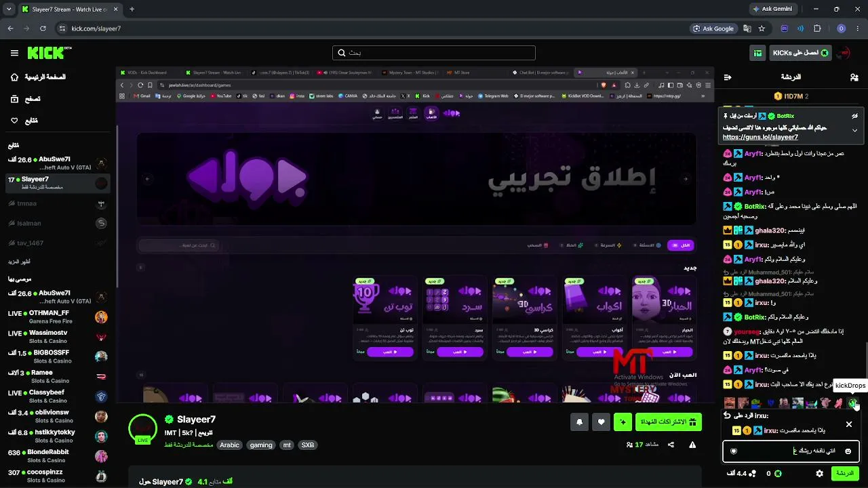Open the guns.lol/slayeer7 link
This screenshot has width=868, height=488.
point(760,137)
